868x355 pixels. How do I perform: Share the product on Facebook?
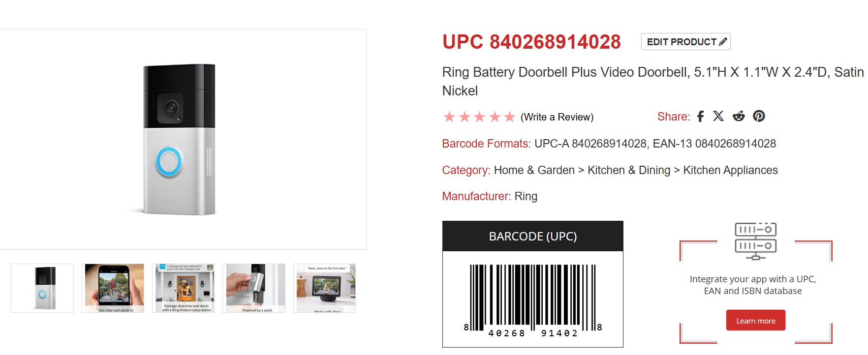[x=701, y=117]
